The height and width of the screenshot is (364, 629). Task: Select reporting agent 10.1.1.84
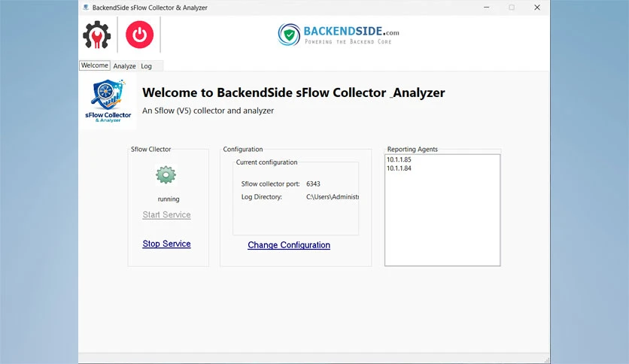[399, 168]
